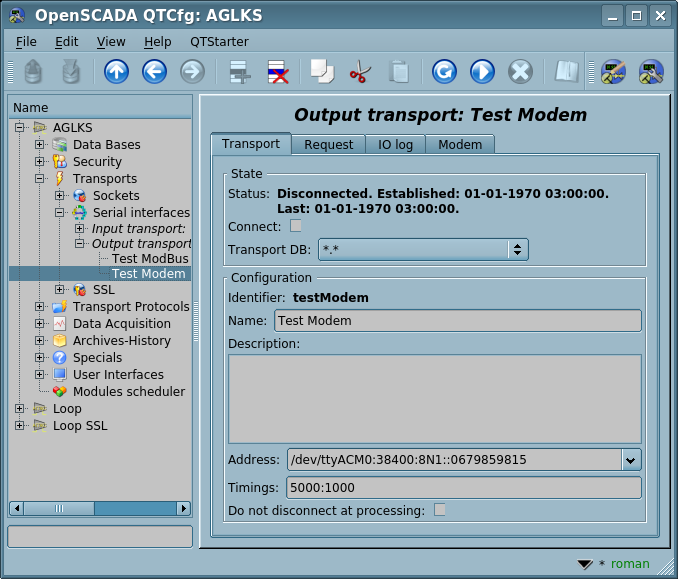
Task: Open the Help menu
Action: click(157, 42)
